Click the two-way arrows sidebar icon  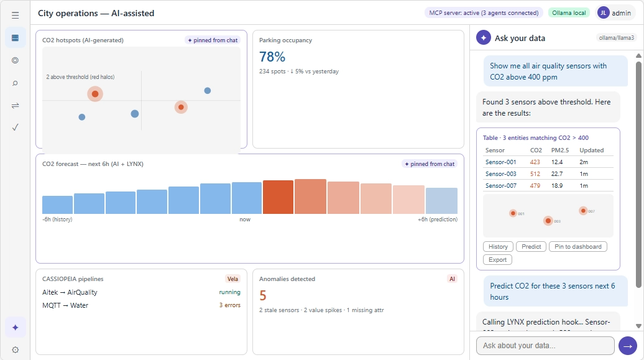coord(15,105)
